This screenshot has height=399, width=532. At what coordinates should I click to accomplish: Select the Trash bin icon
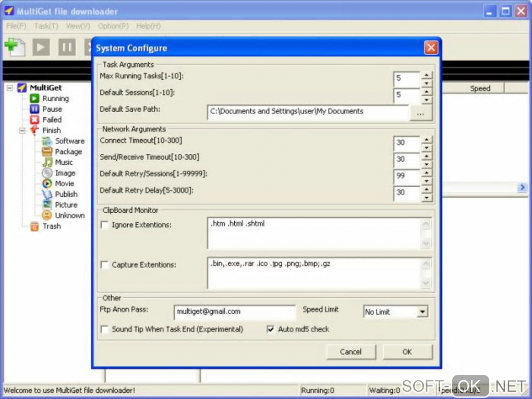(34, 226)
